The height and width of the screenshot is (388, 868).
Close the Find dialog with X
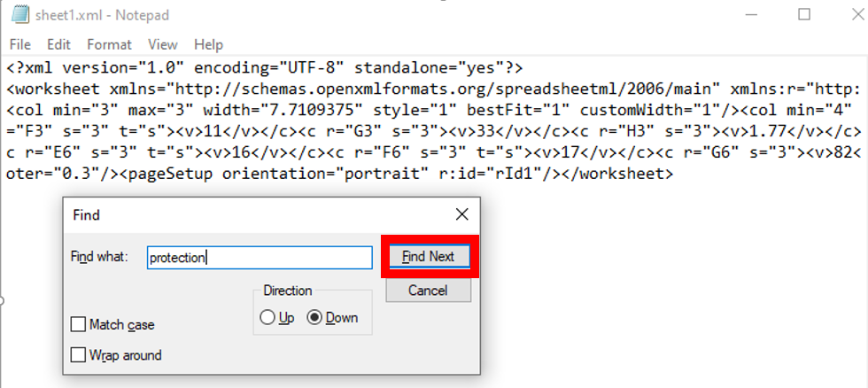[461, 214]
